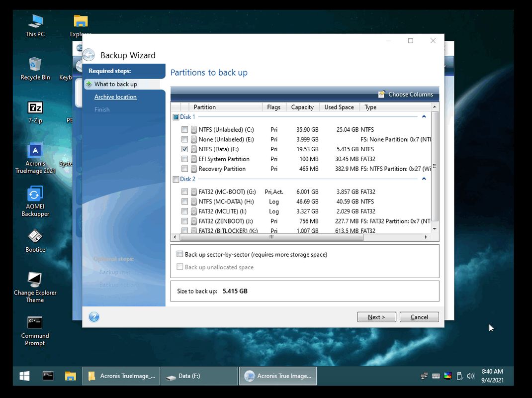This screenshot has width=532, height=398.
Task: Click the Next button
Action: [376, 317]
